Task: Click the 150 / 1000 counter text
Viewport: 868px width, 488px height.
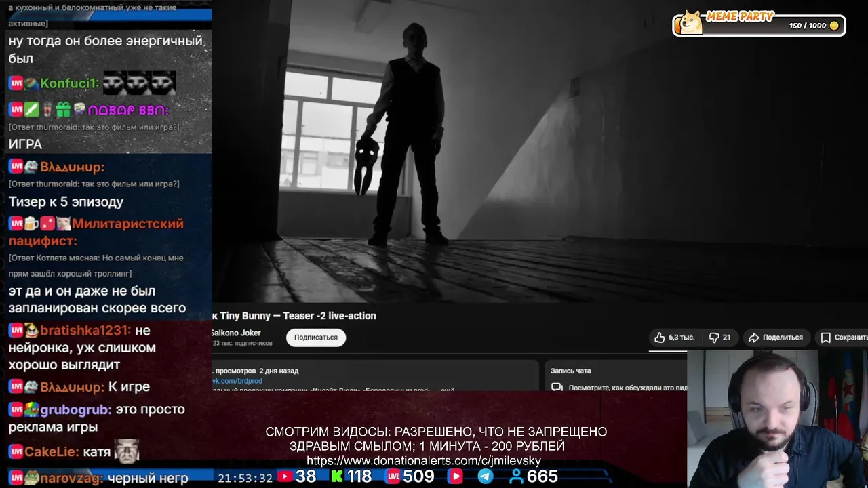Action: click(x=808, y=26)
